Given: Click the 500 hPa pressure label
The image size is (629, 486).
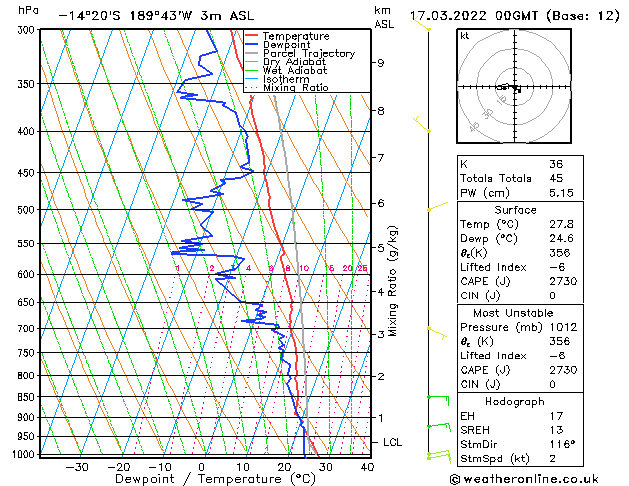Looking at the screenshot, I should 28,210.
